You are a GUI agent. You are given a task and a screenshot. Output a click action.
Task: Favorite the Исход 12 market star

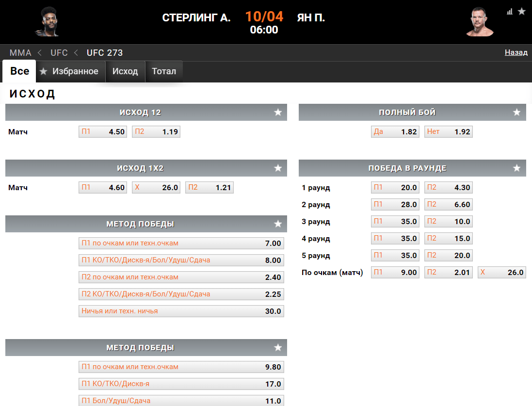tap(278, 113)
